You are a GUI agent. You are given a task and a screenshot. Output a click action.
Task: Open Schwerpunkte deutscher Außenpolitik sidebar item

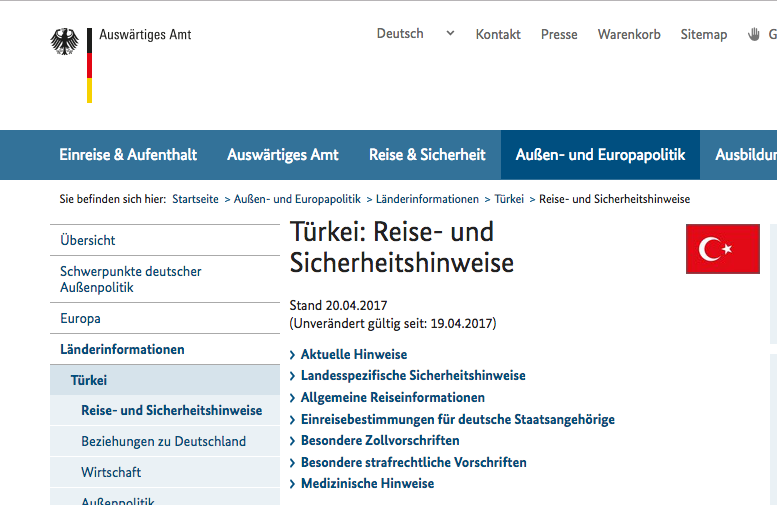[x=165, y=280]
